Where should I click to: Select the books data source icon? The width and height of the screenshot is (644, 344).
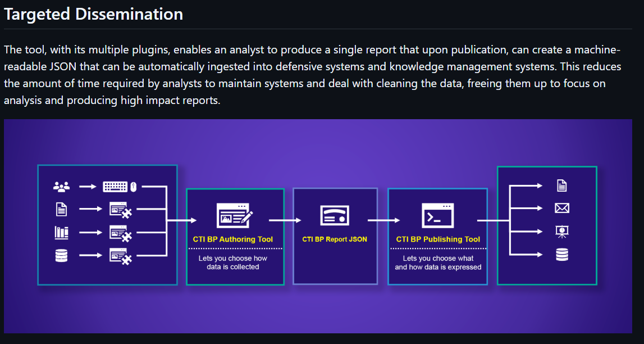click(61, 232)
